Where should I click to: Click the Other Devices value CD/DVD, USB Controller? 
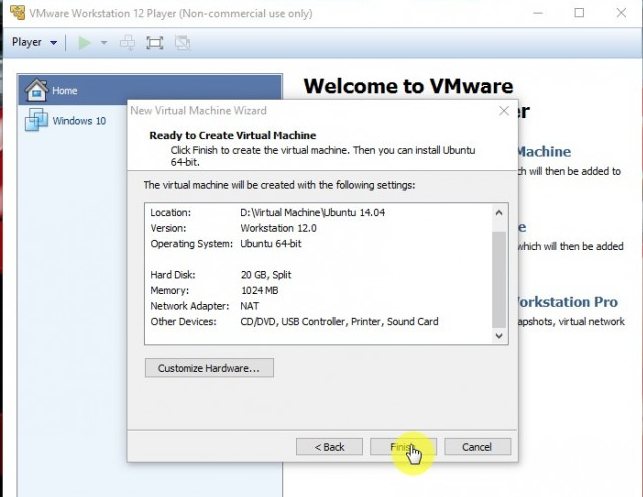339,321
